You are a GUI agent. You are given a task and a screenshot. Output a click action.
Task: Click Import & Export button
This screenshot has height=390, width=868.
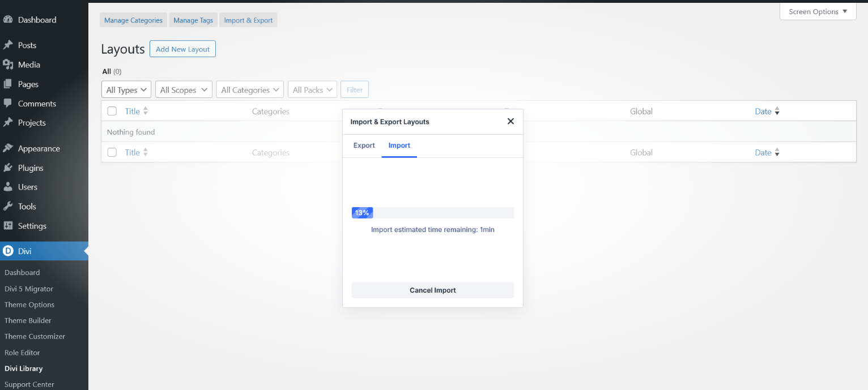tap(248, 20)
